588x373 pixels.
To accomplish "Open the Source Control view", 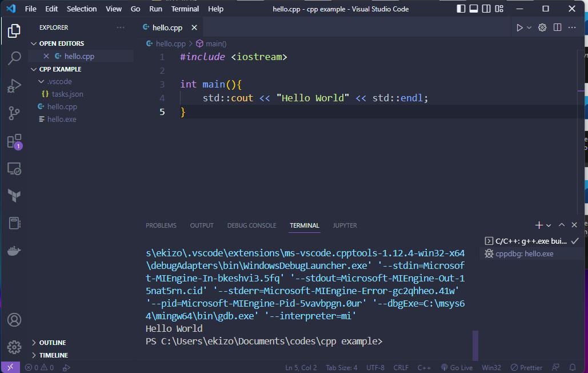I will click(14, 113).
